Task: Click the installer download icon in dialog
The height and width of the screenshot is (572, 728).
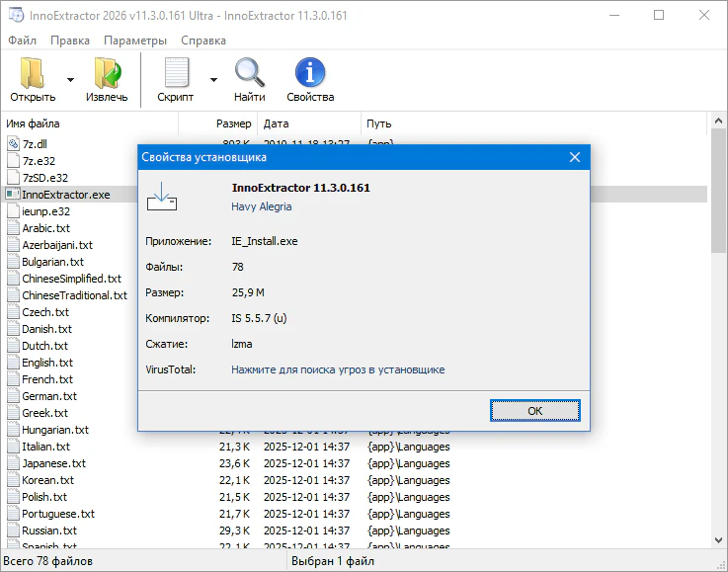Action: coord(162,196)
